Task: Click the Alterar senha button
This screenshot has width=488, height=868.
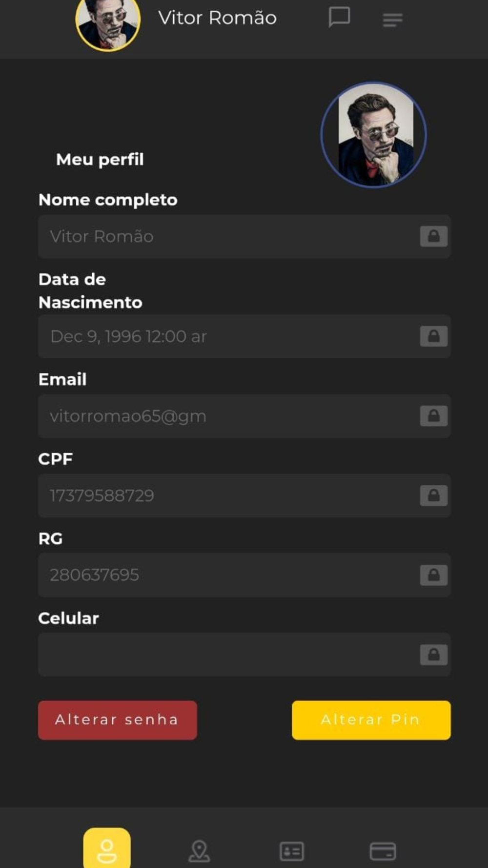Action: 118,720
